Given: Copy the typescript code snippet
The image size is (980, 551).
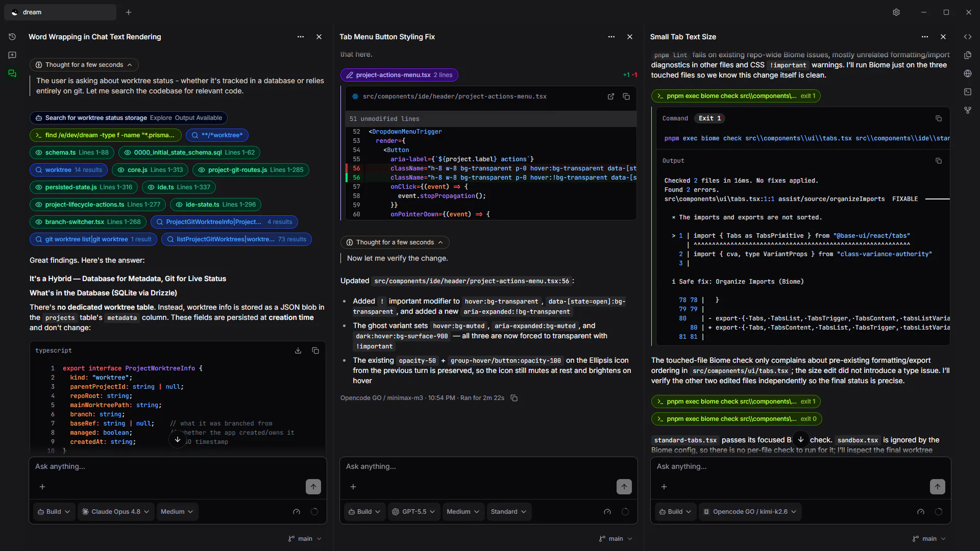Looking at the screenshot, I should 315,350.
